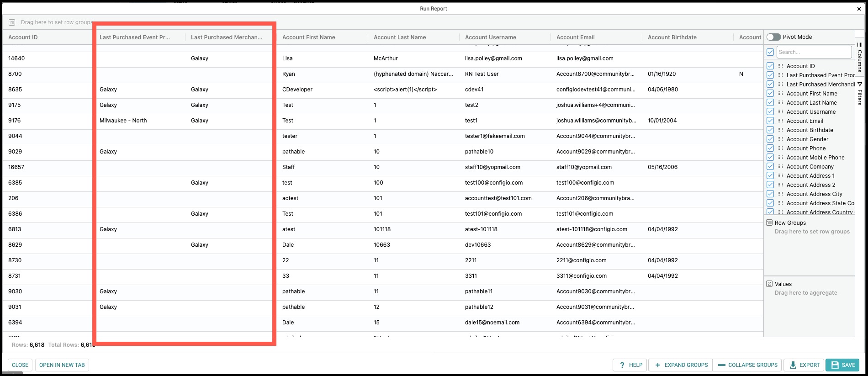Click the 'Last Purchased Merchan...' grid header
The width and height of the screenshot is (868, 376).
227,37
